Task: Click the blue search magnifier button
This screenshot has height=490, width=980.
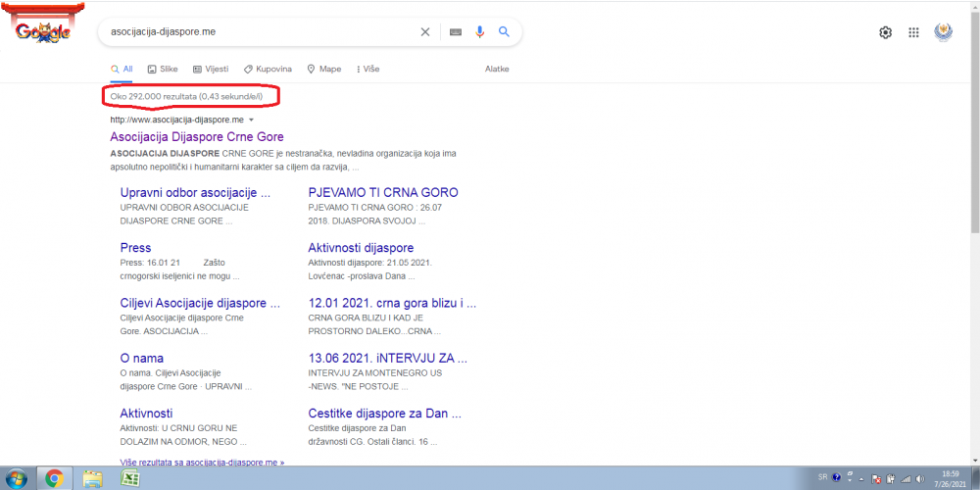Action: click(x=504, y=31)
